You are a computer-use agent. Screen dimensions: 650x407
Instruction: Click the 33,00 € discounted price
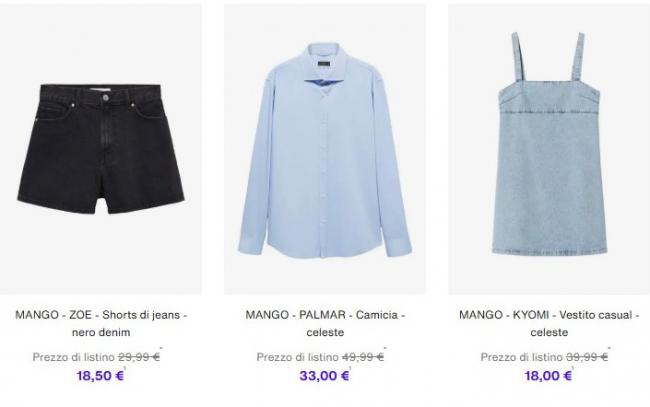point(324,376)
